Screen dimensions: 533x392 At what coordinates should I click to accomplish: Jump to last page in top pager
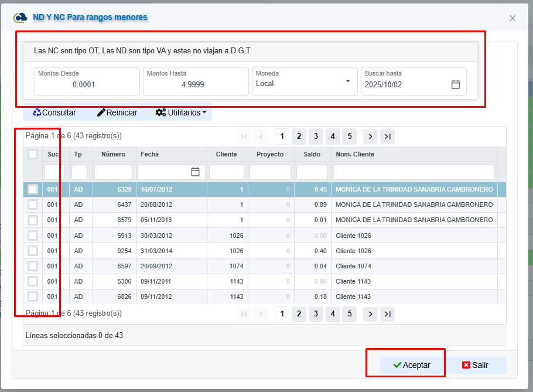point(387,137)
